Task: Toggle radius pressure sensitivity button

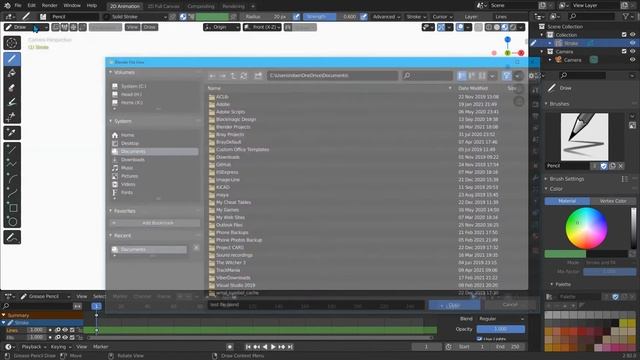Action: tap(297, 17)
